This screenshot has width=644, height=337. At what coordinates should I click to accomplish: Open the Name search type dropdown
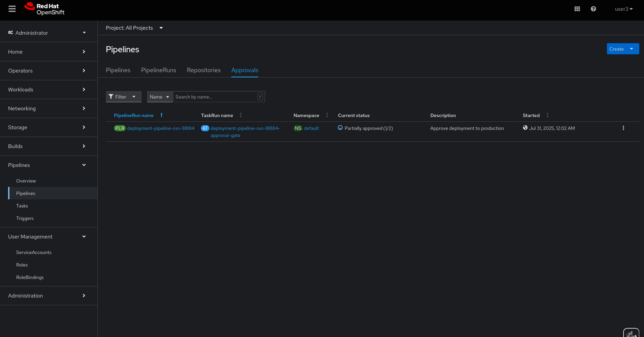pyautogui.click(x=159, y=97)
